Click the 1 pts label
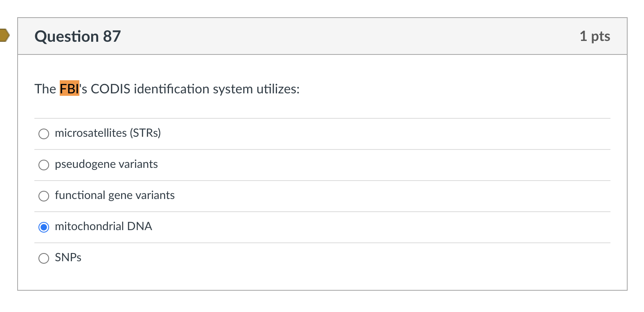The image size is (644, 312). 594,36
